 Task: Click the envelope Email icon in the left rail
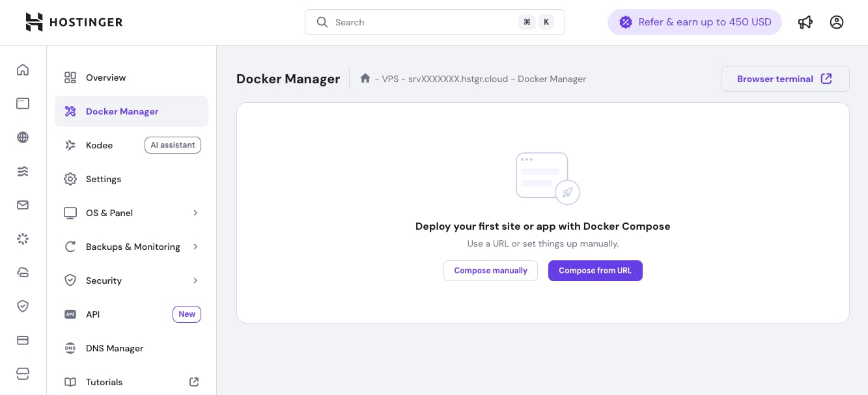[22, 205]
